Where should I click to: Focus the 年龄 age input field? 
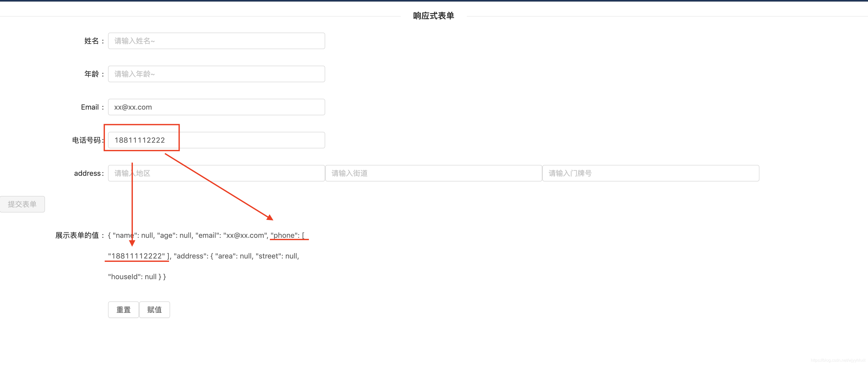[216, 74]
